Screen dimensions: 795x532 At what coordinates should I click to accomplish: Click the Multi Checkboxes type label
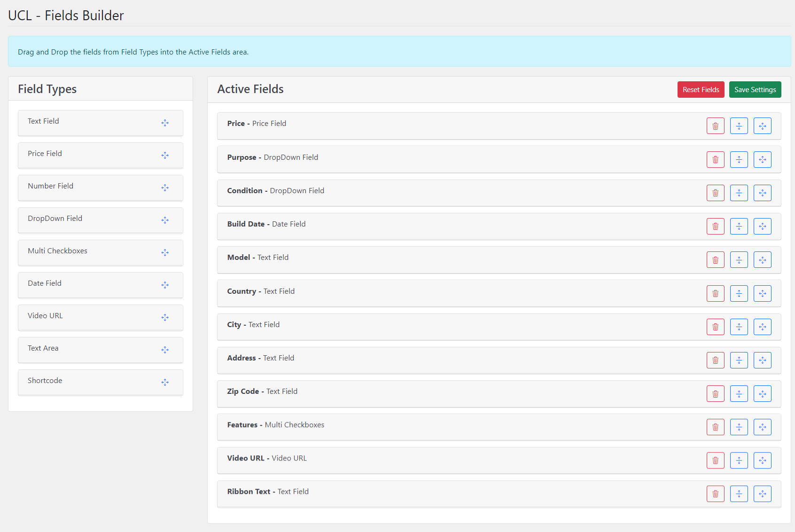[57, 250]
